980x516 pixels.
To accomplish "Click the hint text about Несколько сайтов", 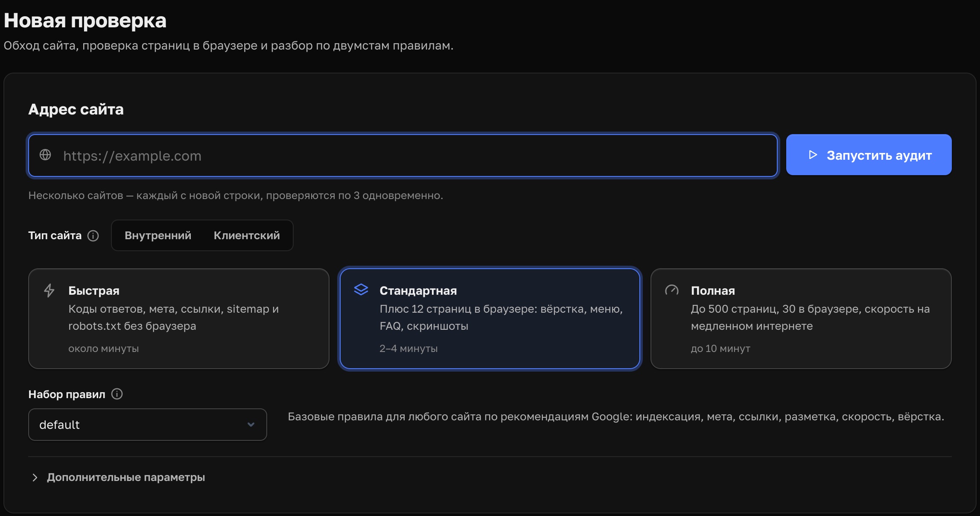I will coord(236,196).
